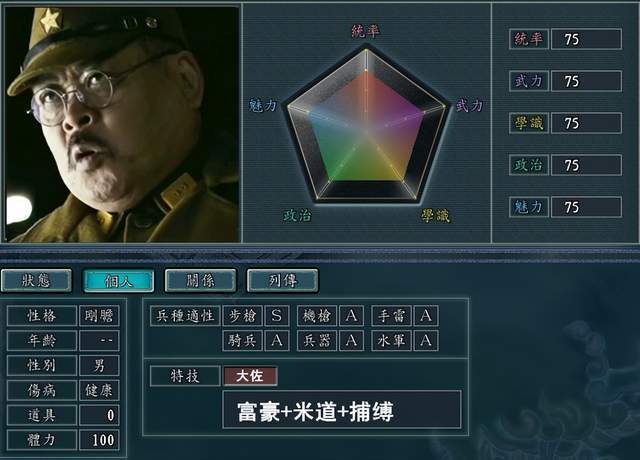Switch to the 狀態 tab

[x=36, y=280]
